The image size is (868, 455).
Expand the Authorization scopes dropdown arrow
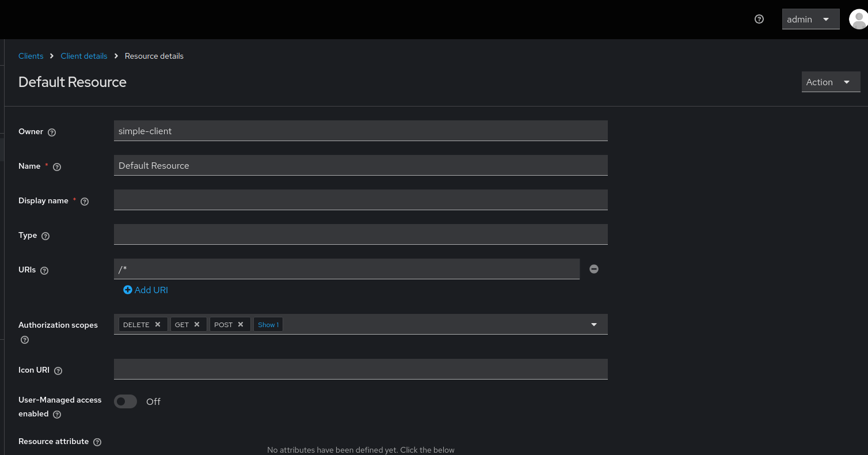click(593, 324)
